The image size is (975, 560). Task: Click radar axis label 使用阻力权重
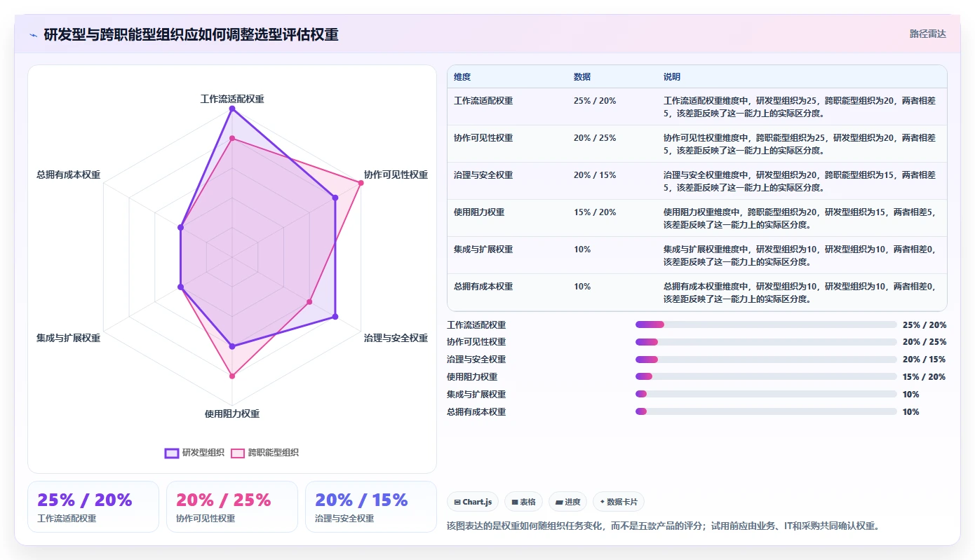pos(232,414)
